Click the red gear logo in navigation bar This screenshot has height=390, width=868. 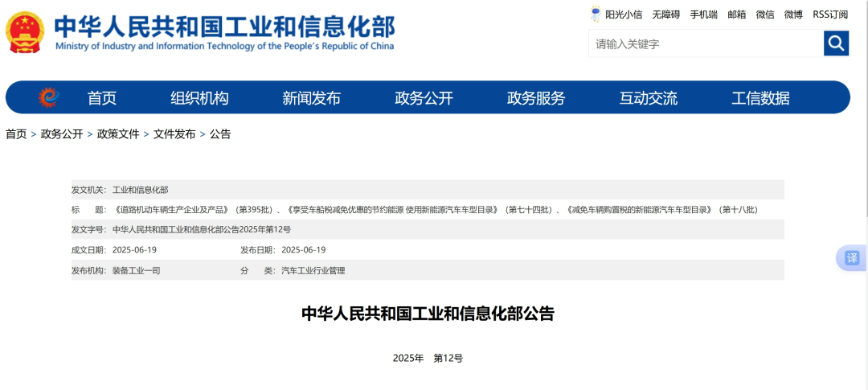tap(49, 97)
